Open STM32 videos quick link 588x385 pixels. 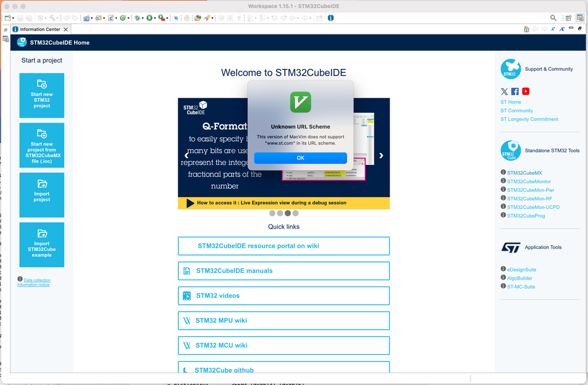point(284,296)
